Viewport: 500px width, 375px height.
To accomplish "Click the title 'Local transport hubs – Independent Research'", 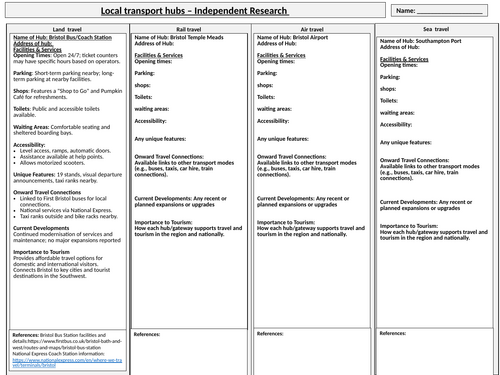I will coord(195,11).
